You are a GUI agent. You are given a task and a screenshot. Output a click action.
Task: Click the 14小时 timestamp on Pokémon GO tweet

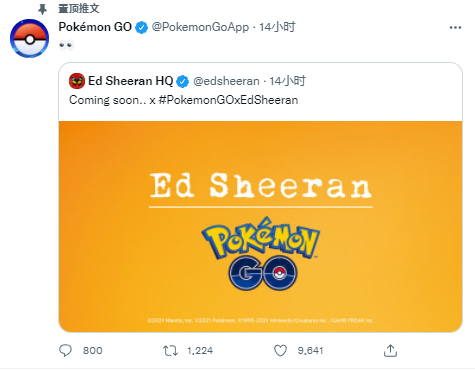[x=277, y=27]
